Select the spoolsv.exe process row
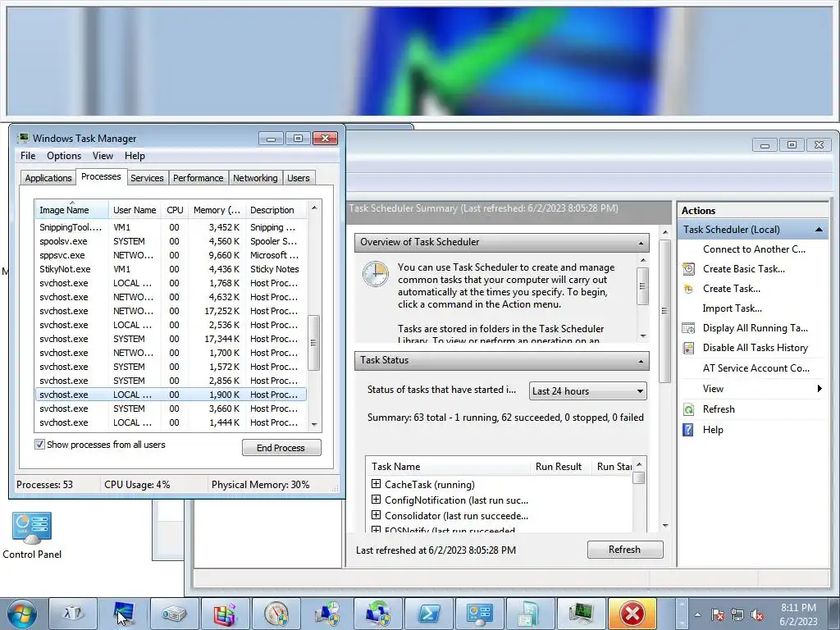The width and height of the screenshot is (840, 630). (171, 241)
